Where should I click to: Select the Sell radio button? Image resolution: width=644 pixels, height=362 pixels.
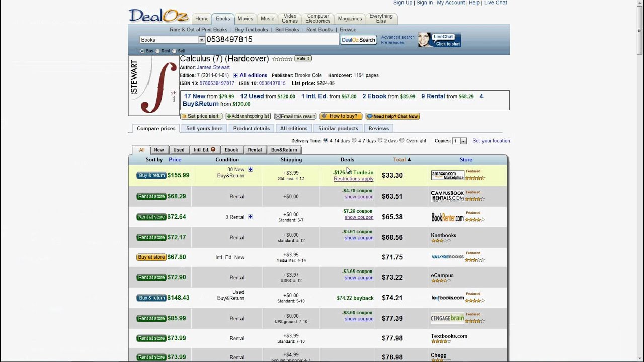[x=174, y=51]
